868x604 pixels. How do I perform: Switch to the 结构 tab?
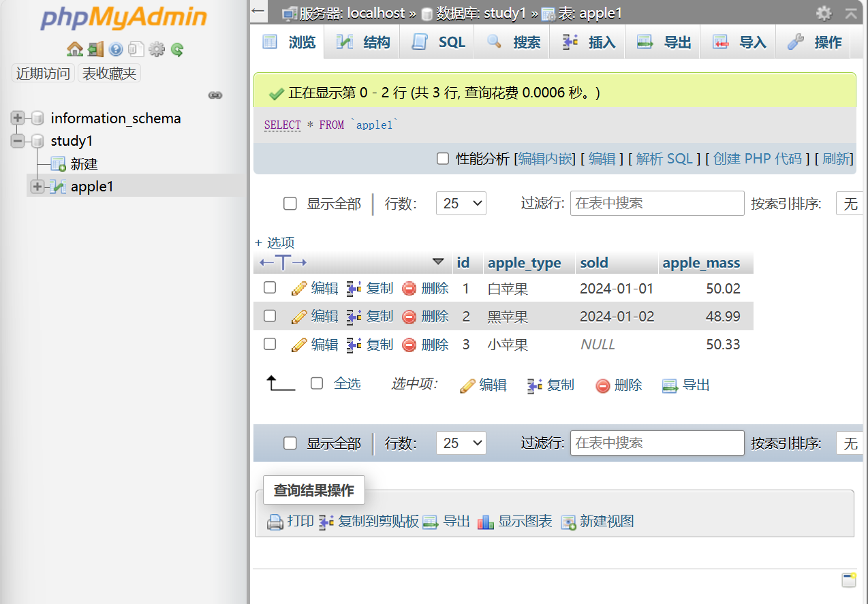pyautogui.click(x=364, y=42)
